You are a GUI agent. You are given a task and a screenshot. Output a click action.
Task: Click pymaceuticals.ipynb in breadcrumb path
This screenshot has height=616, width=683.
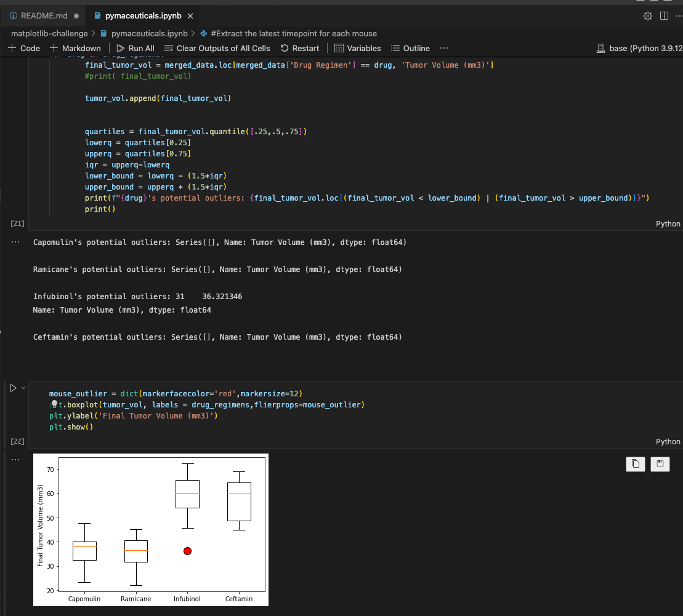point(149,33)
